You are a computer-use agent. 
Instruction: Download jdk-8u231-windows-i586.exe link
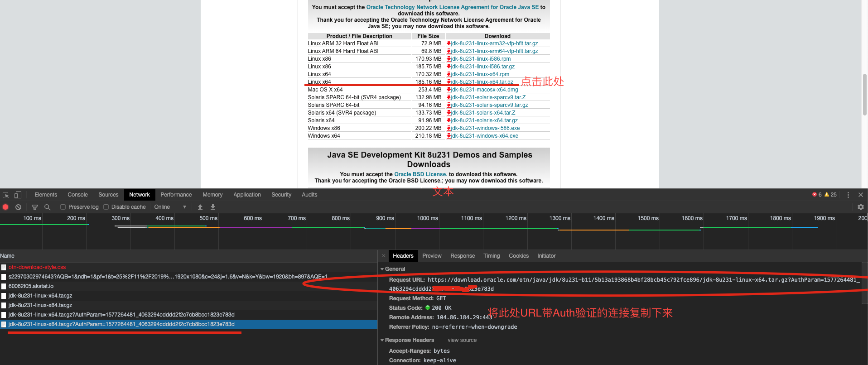[485, 128]
